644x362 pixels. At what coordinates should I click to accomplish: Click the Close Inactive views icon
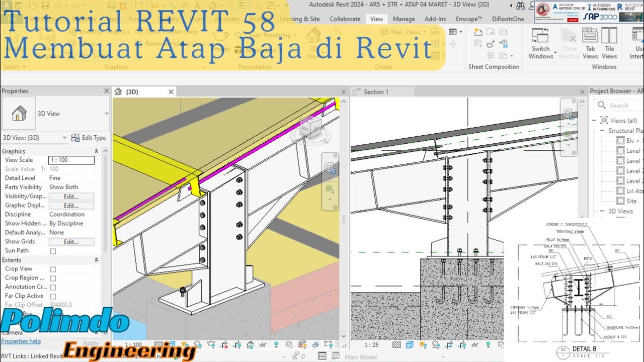569,35
